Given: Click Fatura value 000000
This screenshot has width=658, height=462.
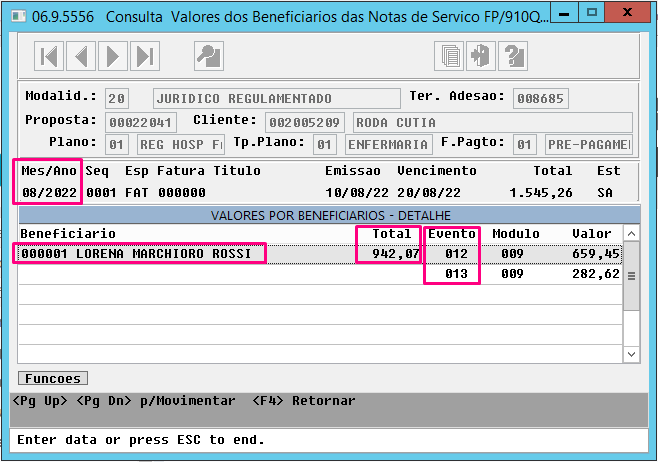Looking at the screenshot, I should 182,193.
